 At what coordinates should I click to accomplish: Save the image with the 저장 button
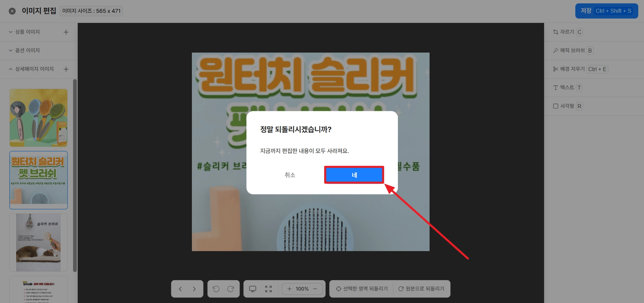coord(607,11)
